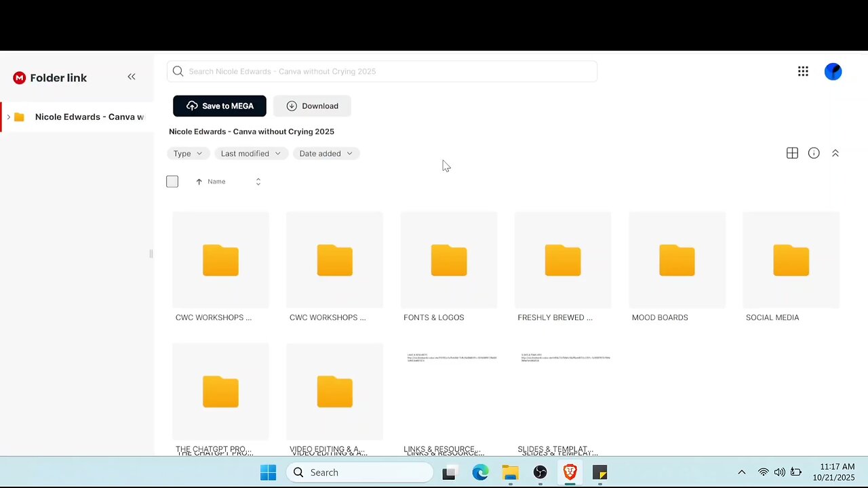This screenshot has height=488, width=868.
Task: Click the folder title breadcrumb Nicole Edwards
Action: 252,131
